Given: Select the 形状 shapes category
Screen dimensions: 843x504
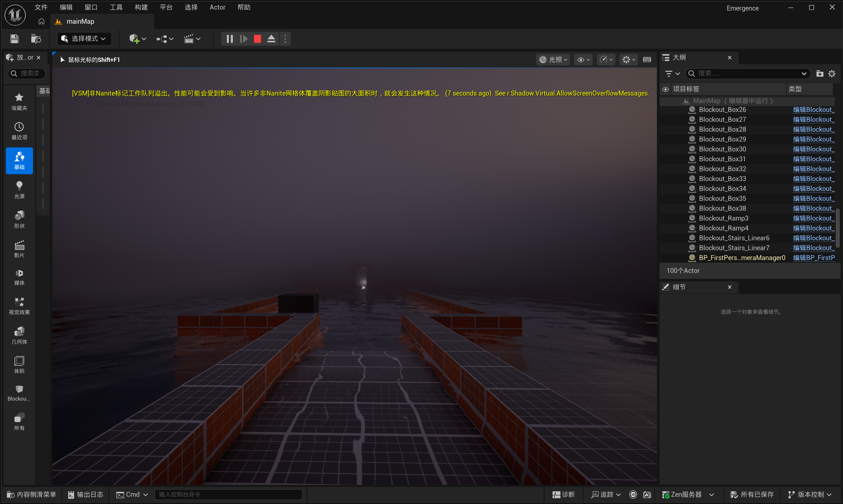Looking at the screenshot, I should (19, 219).
